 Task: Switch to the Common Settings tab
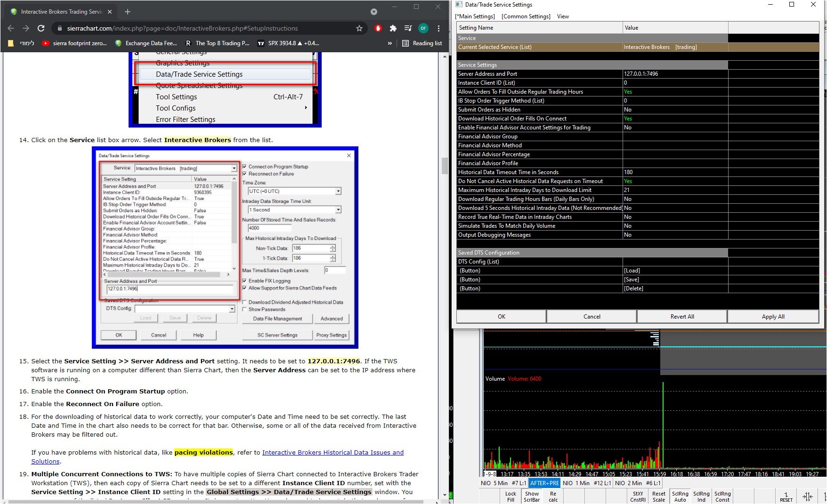pyautogui.click(x=526, y=16)
